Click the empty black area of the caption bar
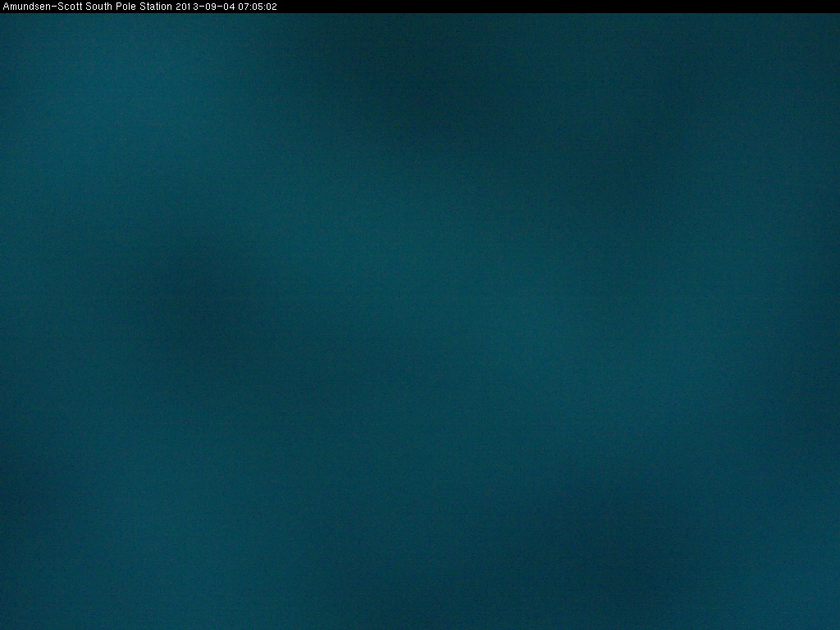This screenshot has width=840, height=630. pos(558,7)
